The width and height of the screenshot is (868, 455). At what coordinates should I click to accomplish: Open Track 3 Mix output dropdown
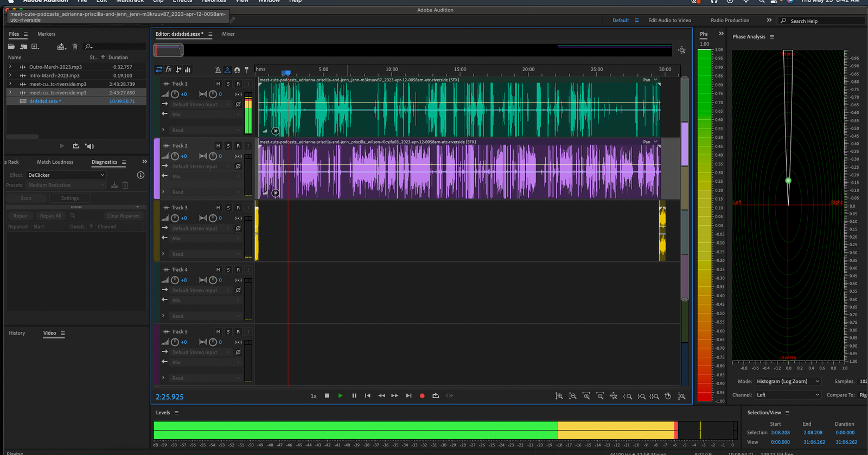pyautogui.click(x=206, y=239)
